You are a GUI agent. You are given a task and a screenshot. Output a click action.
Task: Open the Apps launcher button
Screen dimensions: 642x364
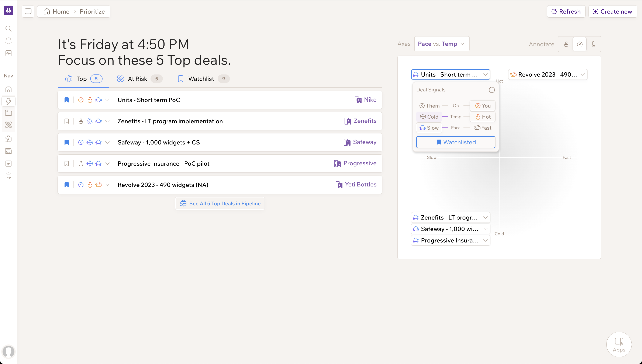click(619, 344)
